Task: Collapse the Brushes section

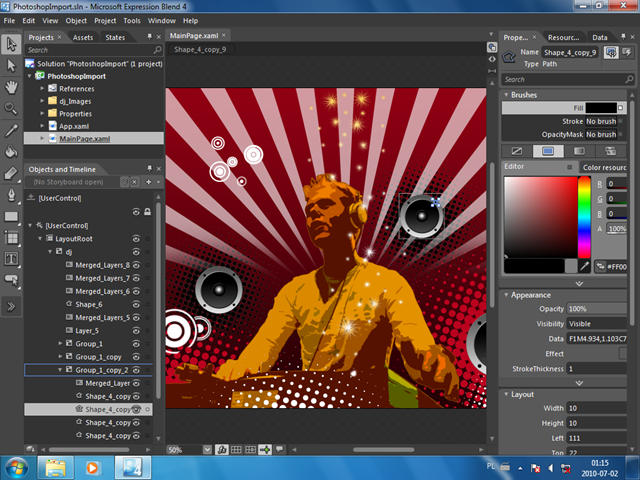Action: pyautogui.click(x=506, y=95)
